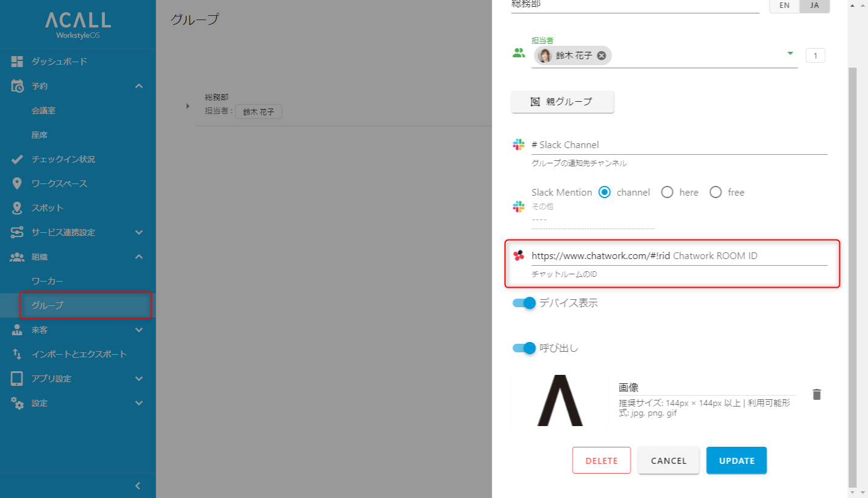Open the 担当者 dropdown arrow
868x498 pixels.
pyautogui.click(x=790, y=54)
